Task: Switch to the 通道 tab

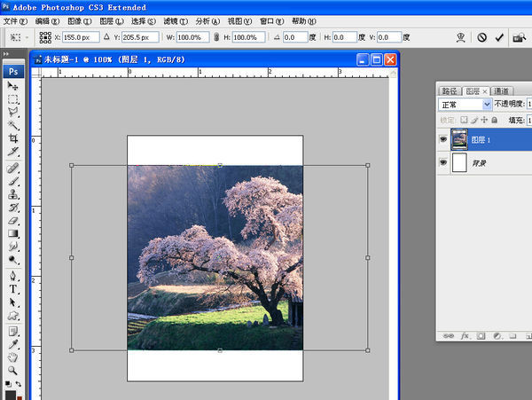Action: click(x=502, y=90)
